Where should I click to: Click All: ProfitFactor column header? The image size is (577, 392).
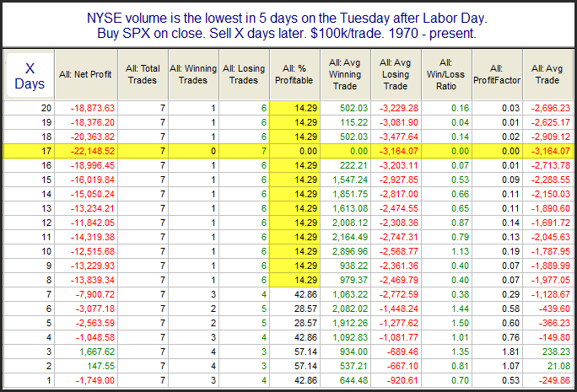pyautogui.click(x=497, y=74)
